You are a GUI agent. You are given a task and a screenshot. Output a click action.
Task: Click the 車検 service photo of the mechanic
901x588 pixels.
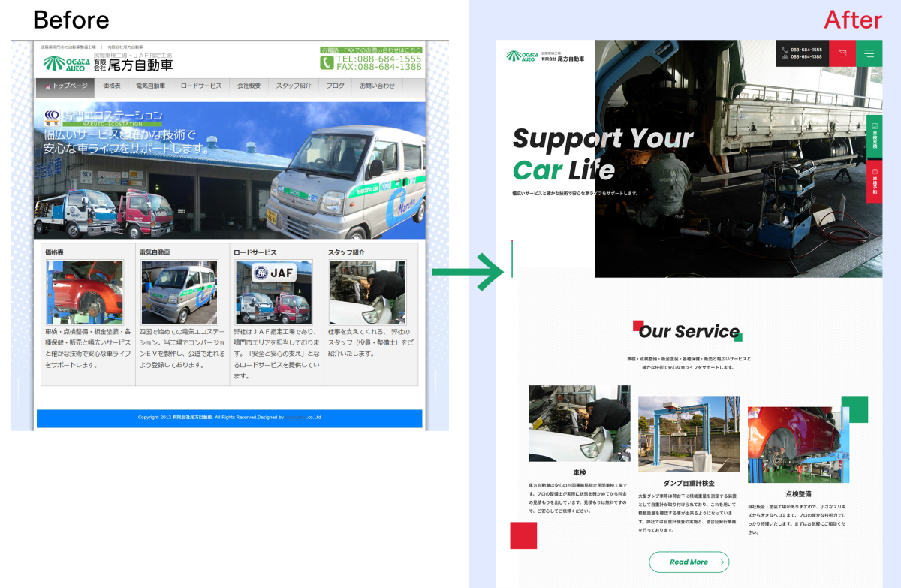coord(580,424)
